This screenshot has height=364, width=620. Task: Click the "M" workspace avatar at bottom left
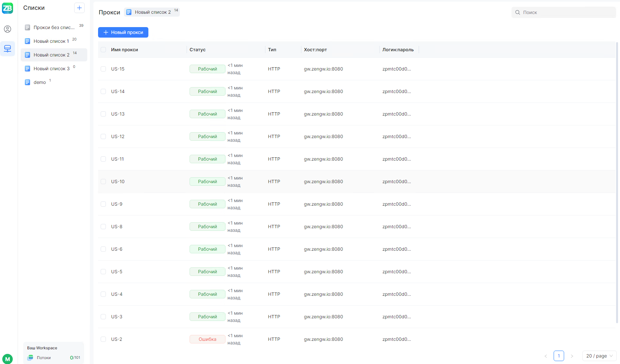point(8,358)
